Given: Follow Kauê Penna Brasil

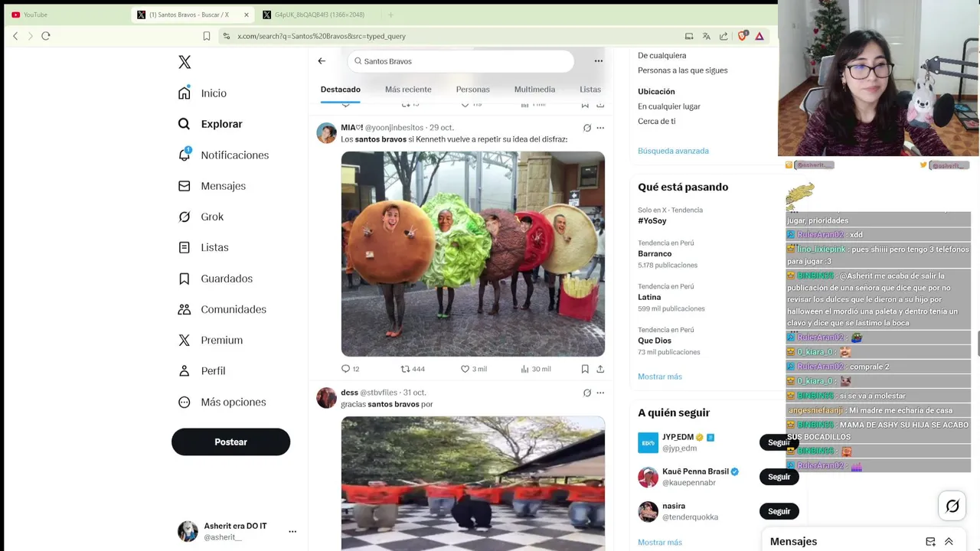Looking at the screenshot, I should point(779,477).
